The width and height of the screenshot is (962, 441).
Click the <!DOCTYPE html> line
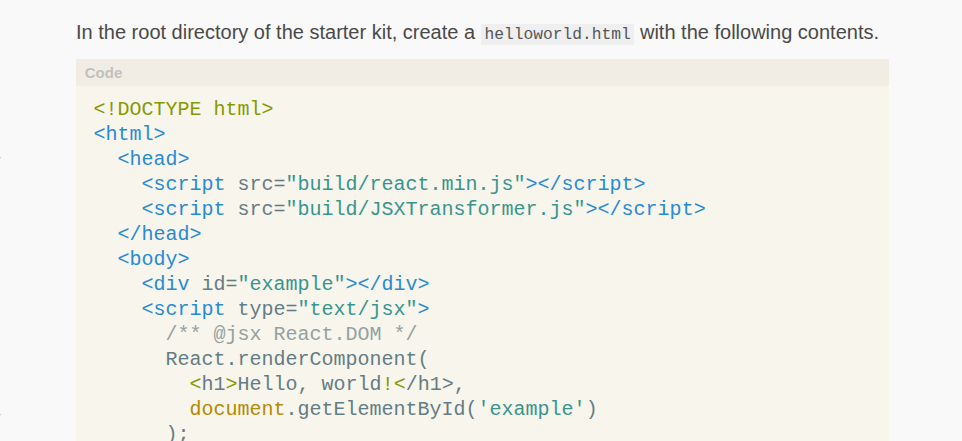click(183, 109)
